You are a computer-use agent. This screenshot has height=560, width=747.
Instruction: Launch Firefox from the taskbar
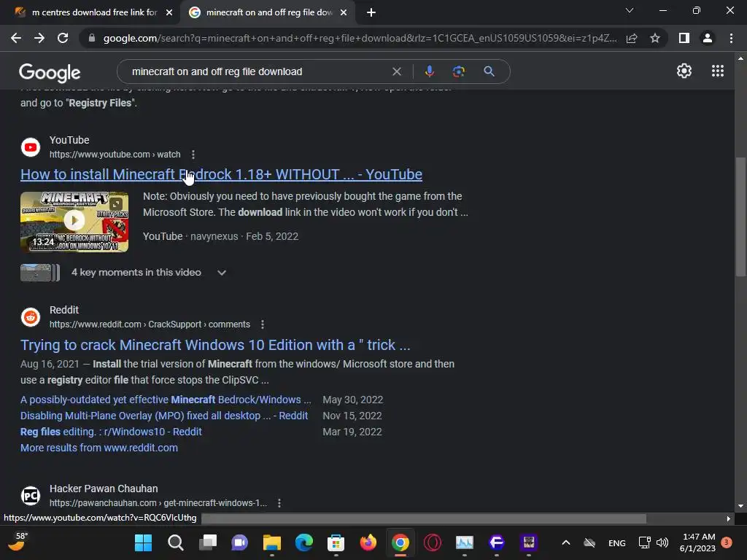pyautogui.click(x=368, y=542)
